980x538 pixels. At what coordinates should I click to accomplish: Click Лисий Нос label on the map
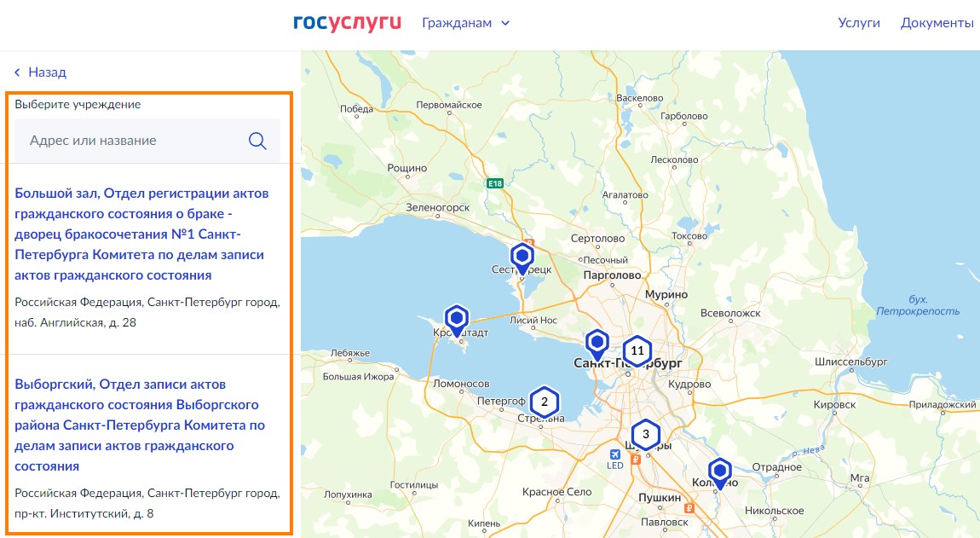[x=533, y=320]
